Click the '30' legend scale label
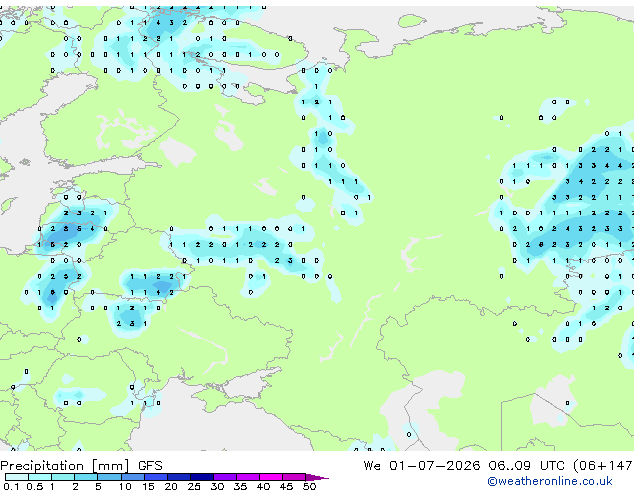The image size is (634, 490). point(217,486)
